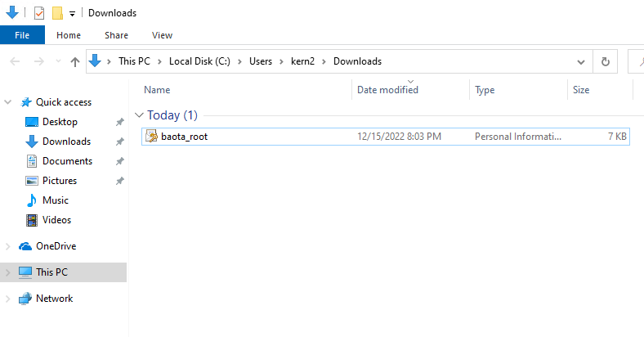Expand the Network tree node

(8, 299)
